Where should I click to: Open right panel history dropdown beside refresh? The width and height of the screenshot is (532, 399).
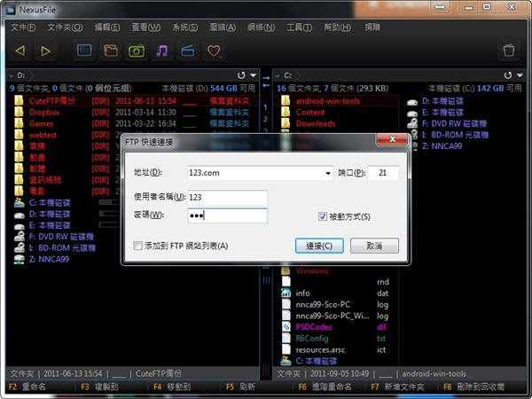520,75
